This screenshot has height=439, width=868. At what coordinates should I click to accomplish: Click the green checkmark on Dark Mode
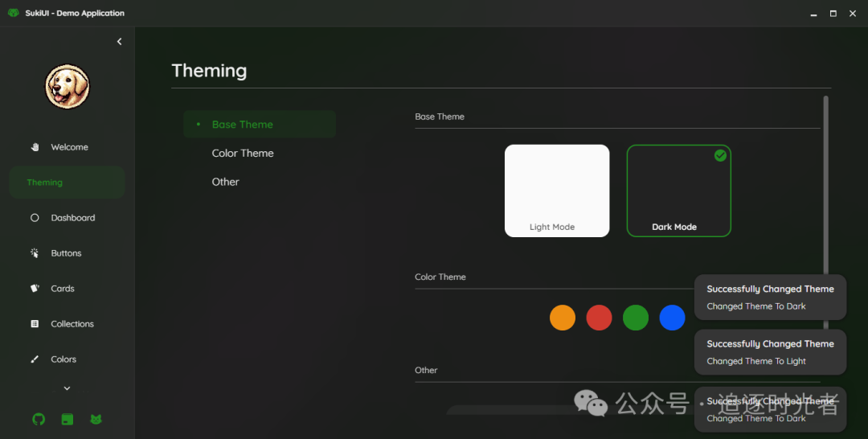720,155
